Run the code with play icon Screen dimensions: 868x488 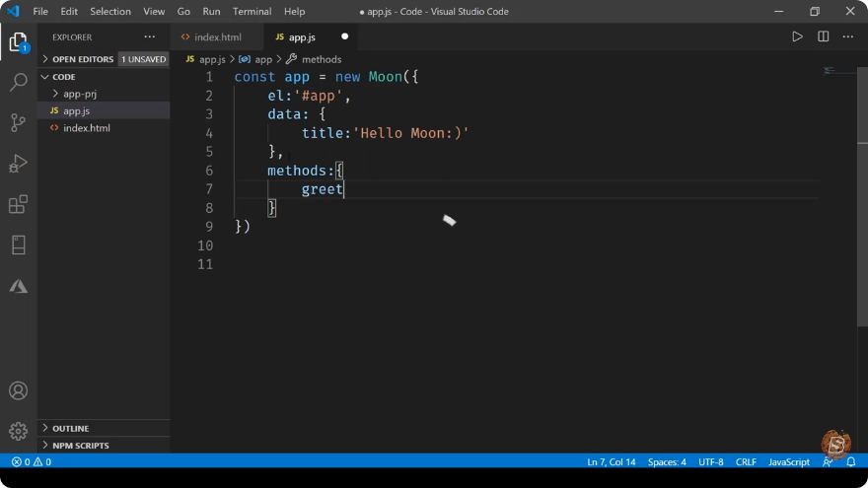(x=797, y=37)
